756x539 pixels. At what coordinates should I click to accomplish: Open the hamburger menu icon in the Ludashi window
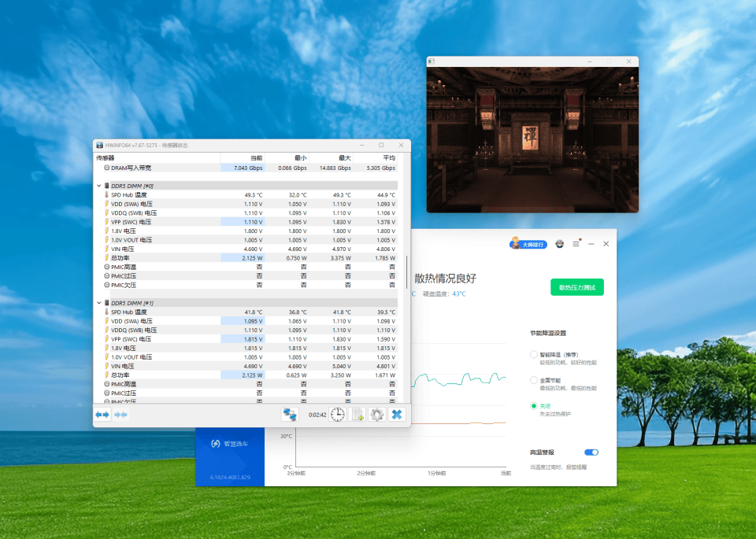(x=576, y=244)
